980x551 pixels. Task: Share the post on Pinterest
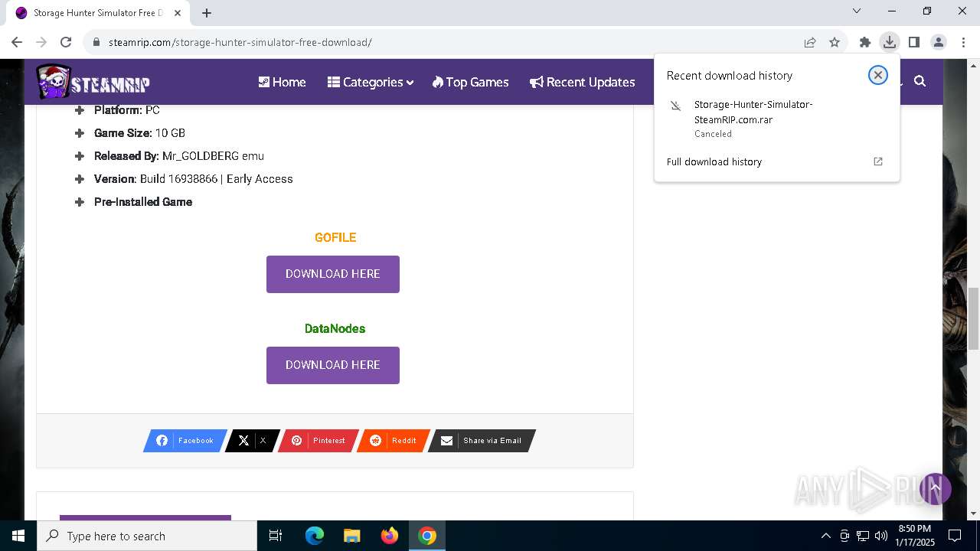pos(318,441)
